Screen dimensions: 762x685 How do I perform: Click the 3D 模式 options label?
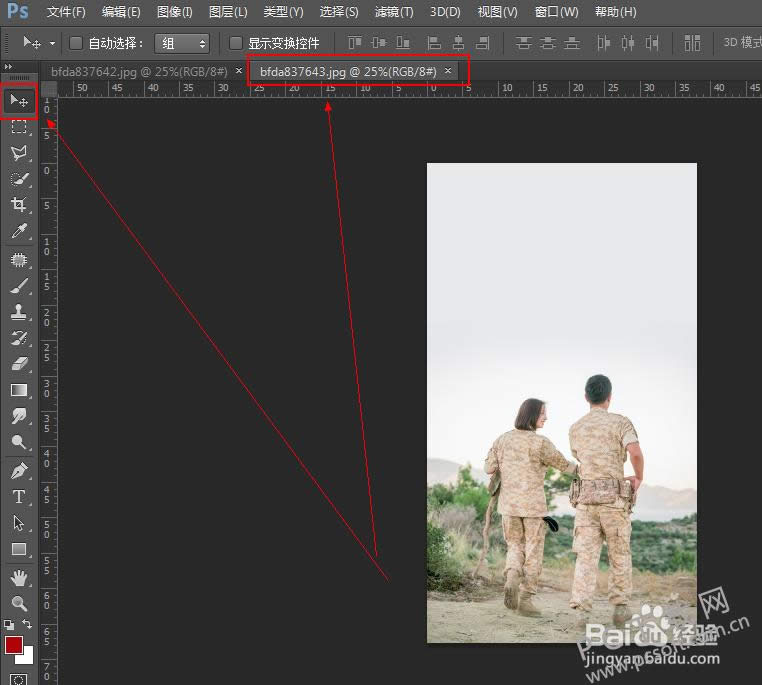click(x=740, y=43)
